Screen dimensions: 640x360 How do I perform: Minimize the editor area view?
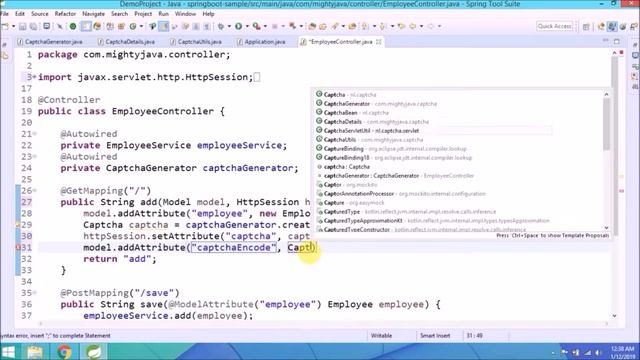click(606, 41)
